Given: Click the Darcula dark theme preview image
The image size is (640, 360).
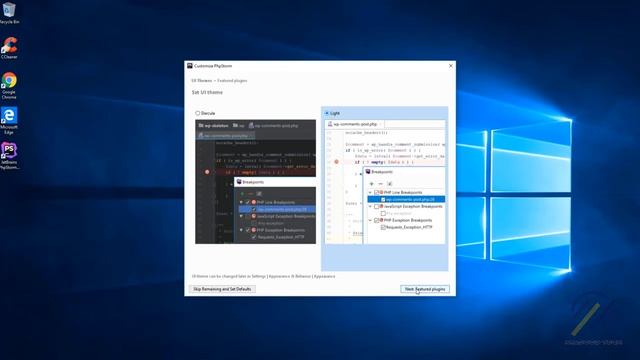Looking at the screenshot, I should pos(256,182).
